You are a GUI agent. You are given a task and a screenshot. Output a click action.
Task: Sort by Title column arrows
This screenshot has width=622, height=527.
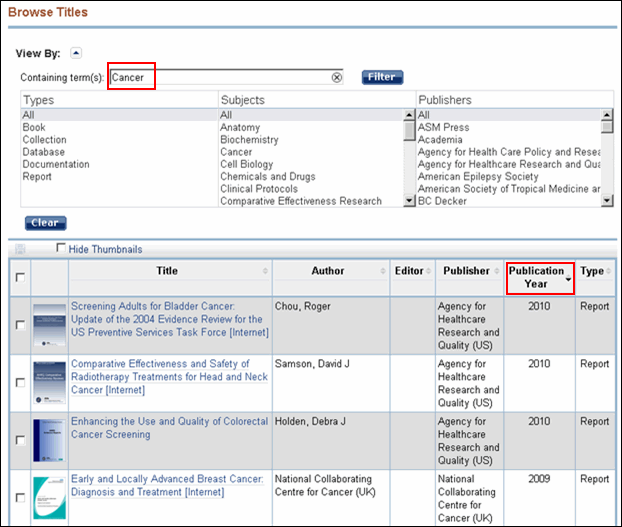265,271
